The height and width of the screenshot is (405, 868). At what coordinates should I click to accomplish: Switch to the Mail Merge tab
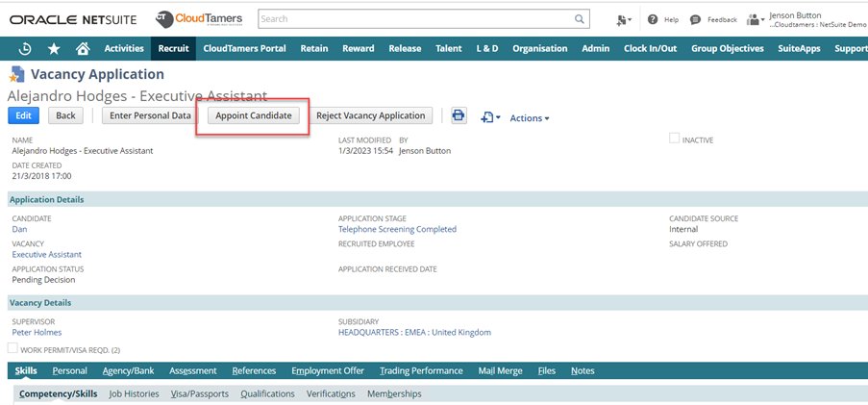pyautogui.click(x=501, y=370)
